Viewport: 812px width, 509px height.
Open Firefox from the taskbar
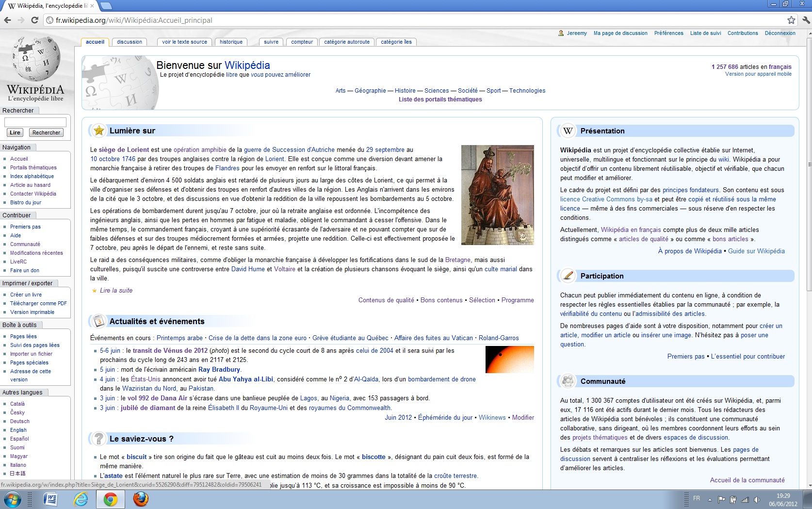tap(141, 499)
